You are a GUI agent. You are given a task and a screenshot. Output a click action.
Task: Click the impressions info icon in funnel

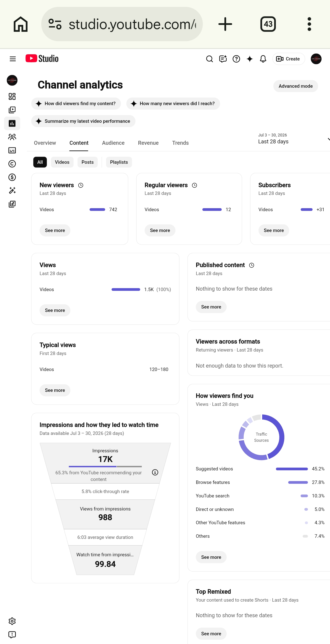click(155, 472)
